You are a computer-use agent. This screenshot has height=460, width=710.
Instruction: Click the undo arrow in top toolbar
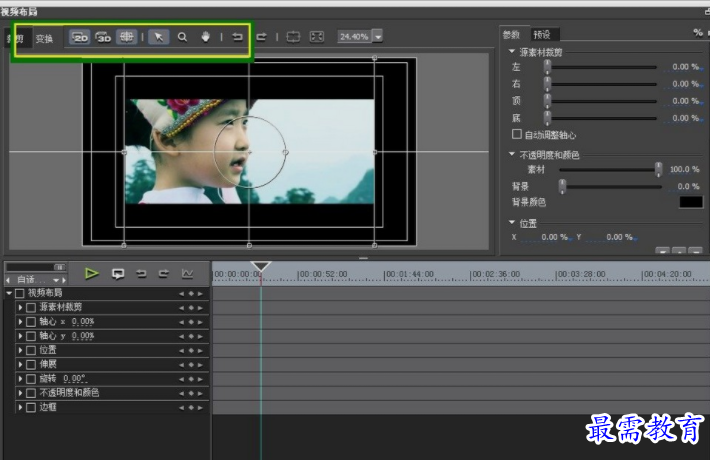237,37
